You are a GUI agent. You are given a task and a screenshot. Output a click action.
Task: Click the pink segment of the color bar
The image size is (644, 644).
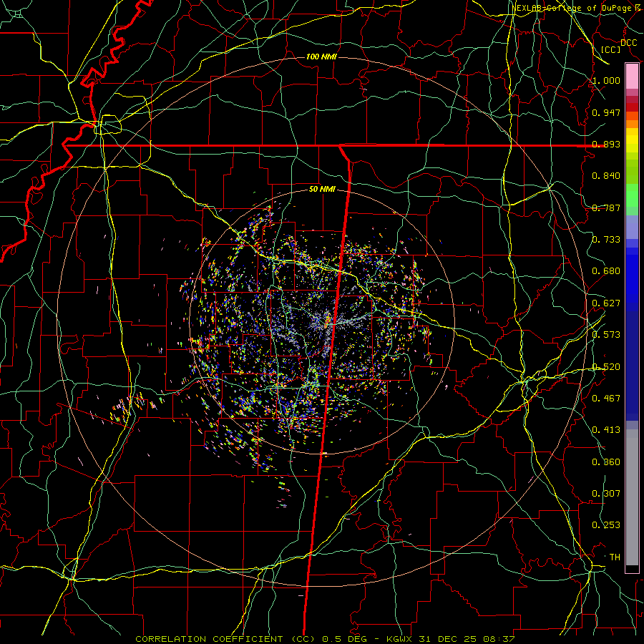[x=632, y=77]
